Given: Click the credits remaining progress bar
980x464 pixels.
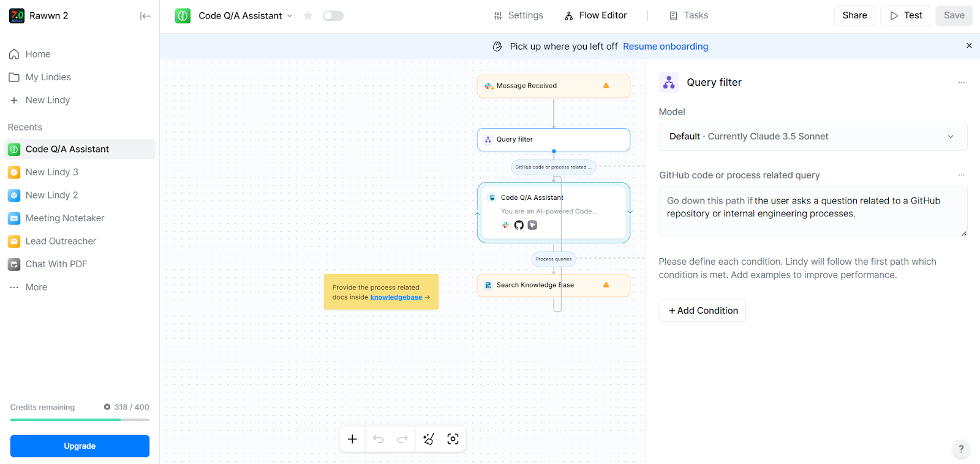Looking at the screenshot, I should [80, 420].
